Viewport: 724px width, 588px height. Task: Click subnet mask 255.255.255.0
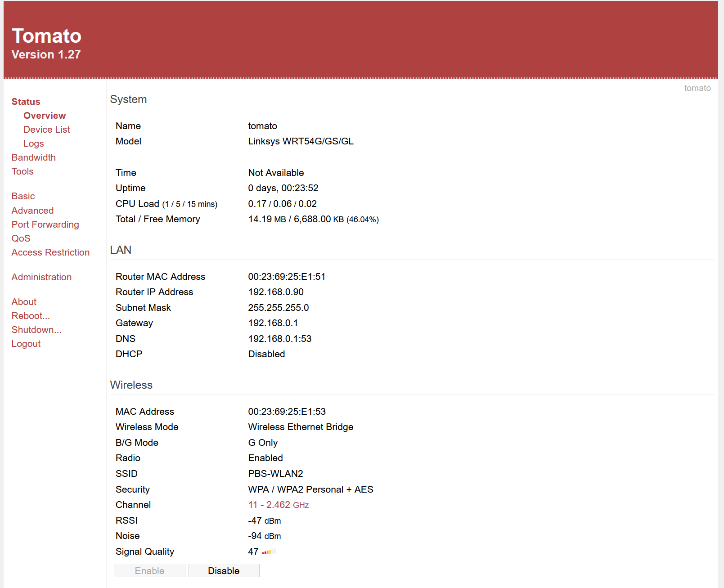pos(279,308)
